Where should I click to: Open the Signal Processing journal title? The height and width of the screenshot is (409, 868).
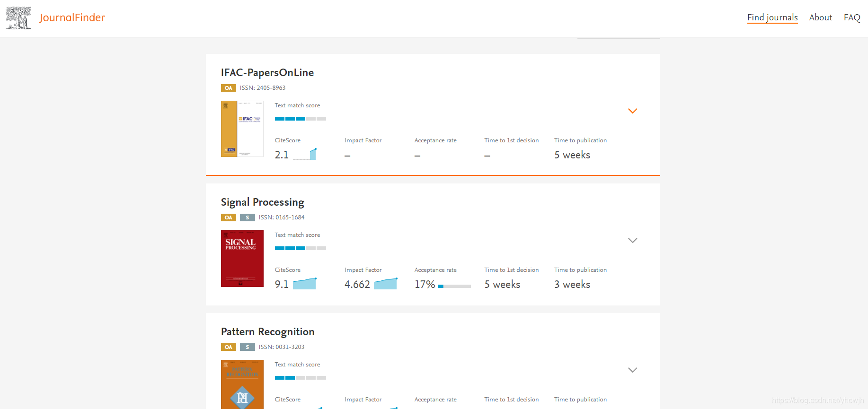coord(263,202)
